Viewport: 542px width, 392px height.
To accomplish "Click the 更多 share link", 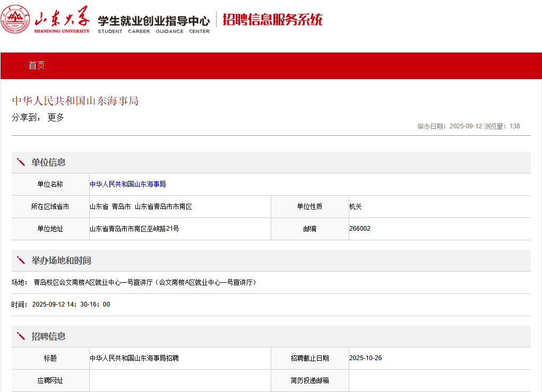I will pyautogui.click(x=56, y=117).
